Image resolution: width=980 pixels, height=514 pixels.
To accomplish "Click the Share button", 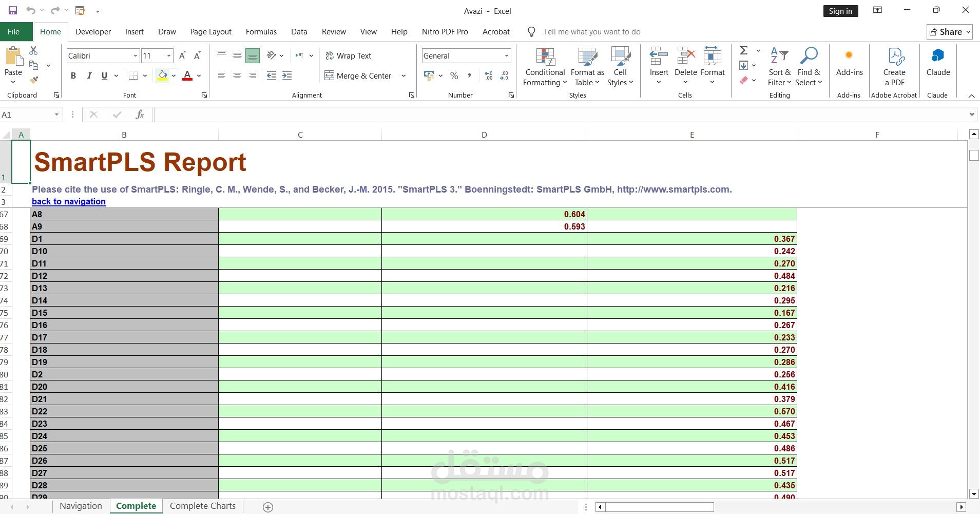I will (x=950, y=32).
